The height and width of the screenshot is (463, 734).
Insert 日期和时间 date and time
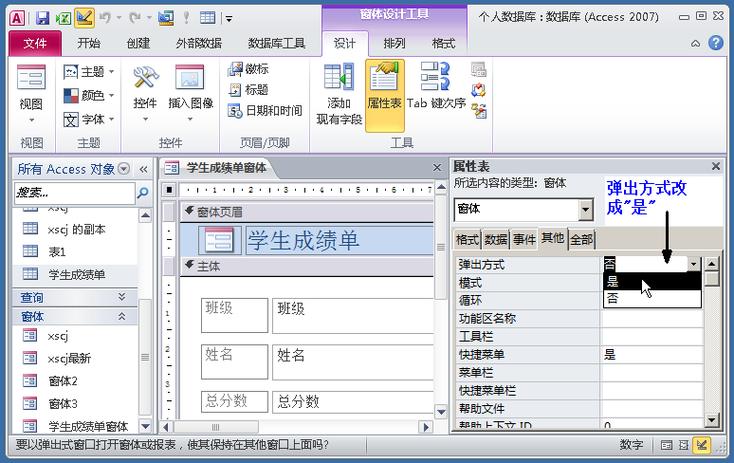point(265,110)
